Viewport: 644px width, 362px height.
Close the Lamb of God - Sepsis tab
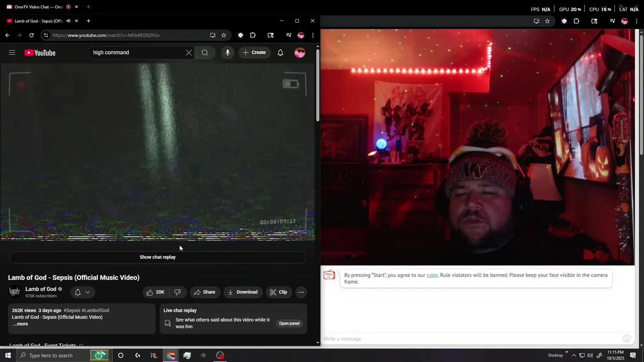76,21
